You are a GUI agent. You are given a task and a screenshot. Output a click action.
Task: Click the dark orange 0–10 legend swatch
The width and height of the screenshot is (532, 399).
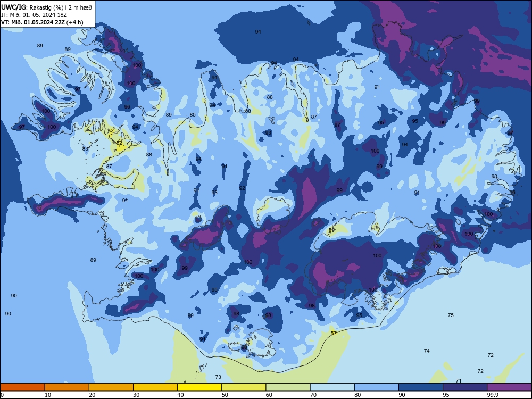(22, 387)
